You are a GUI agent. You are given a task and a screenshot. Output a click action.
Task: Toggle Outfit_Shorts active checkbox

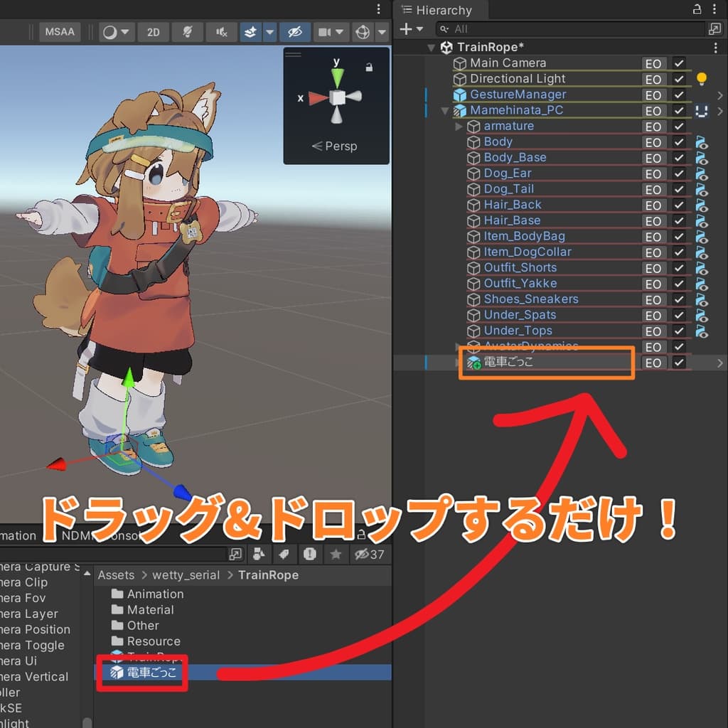pyautogui.click(x=679, y=268)
